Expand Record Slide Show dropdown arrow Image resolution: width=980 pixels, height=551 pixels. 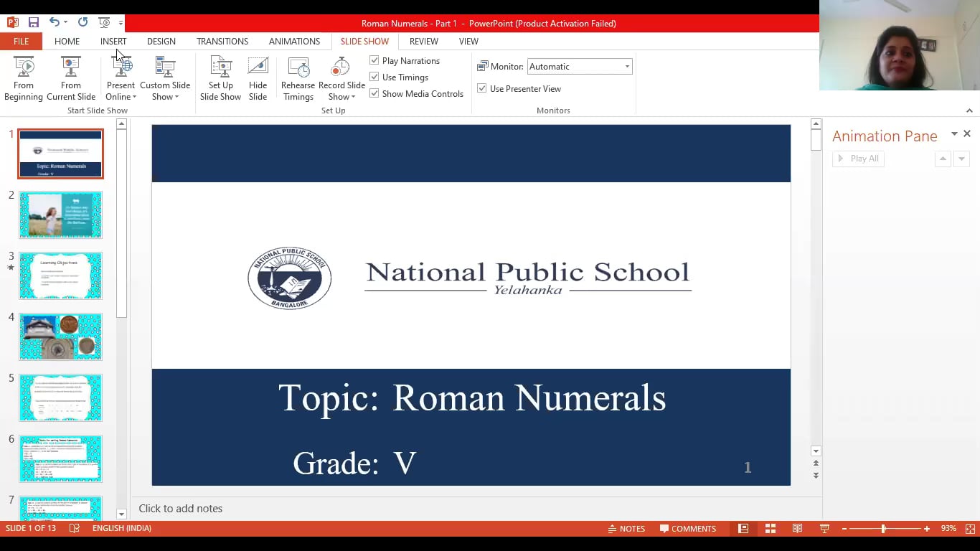point(353,97)
